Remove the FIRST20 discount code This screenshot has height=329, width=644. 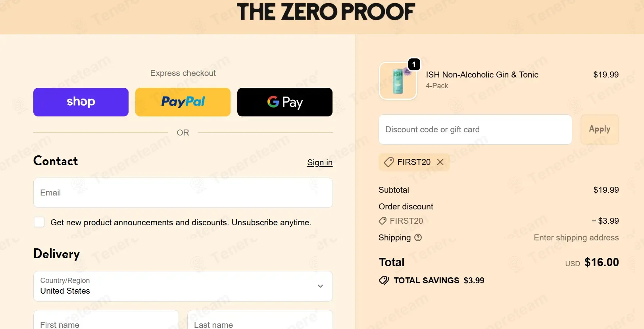(440, 162)
